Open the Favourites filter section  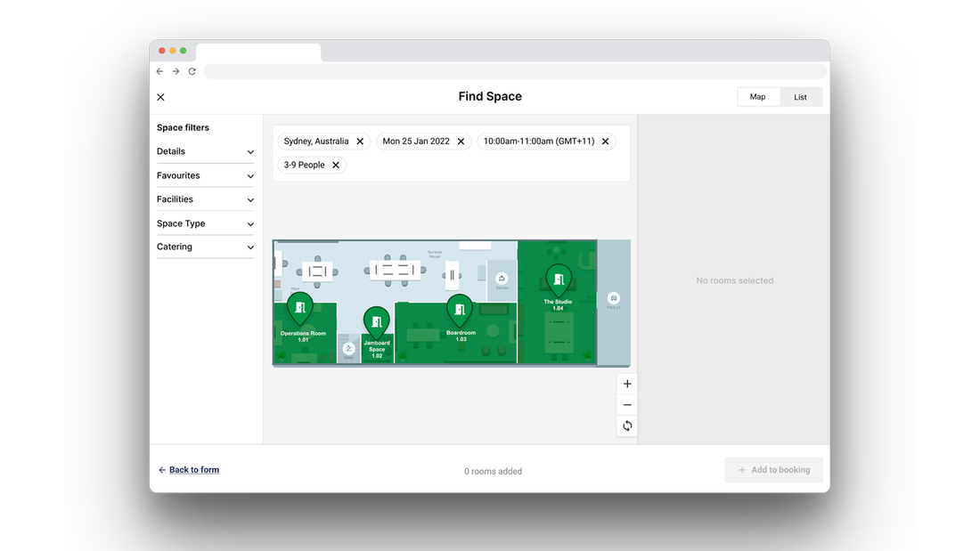(205, 175)
